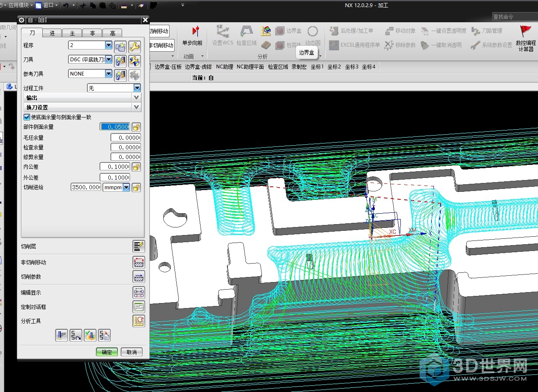Click the 坐标1 toolbar button
Viewport: 538px width, 392px height.
pyautogui.click(x=317, y=67)
